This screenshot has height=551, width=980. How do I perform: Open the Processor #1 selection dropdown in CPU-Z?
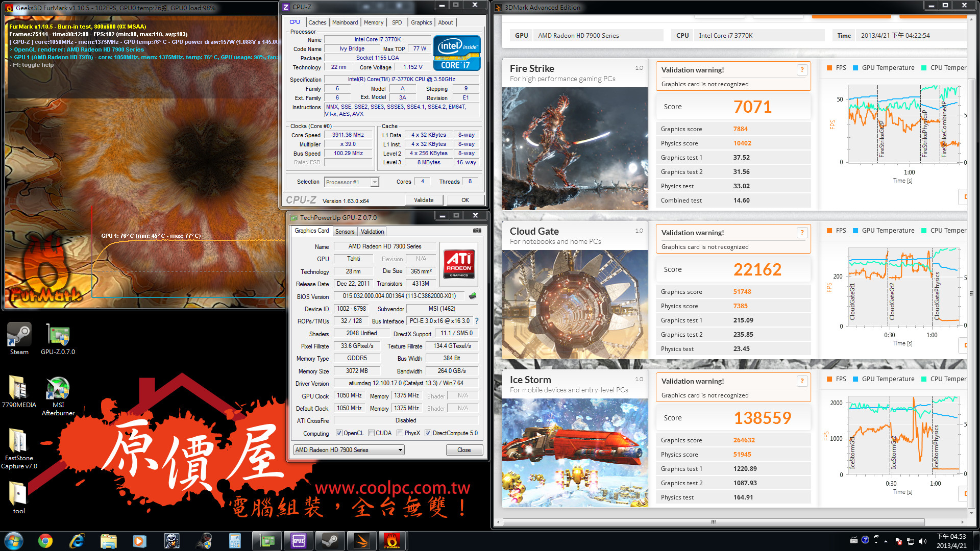point(352,182)
